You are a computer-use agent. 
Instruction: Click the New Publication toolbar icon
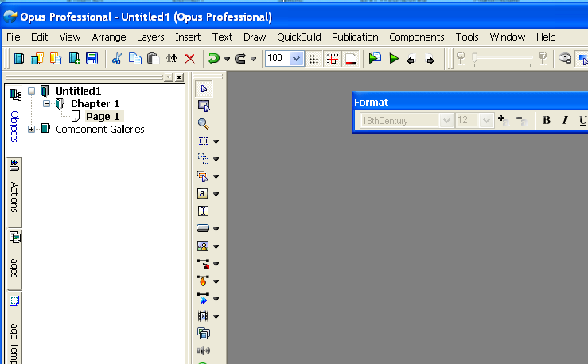(19, 59)
